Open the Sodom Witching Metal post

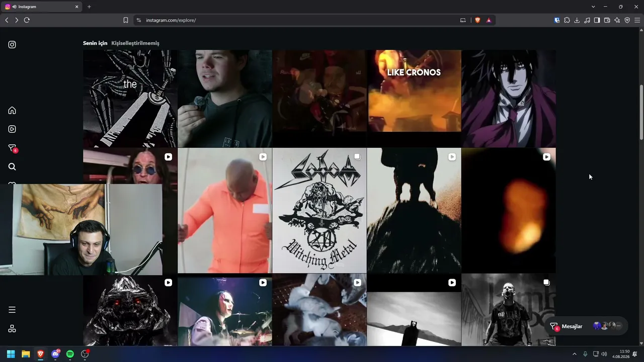(x=319, y=210)
